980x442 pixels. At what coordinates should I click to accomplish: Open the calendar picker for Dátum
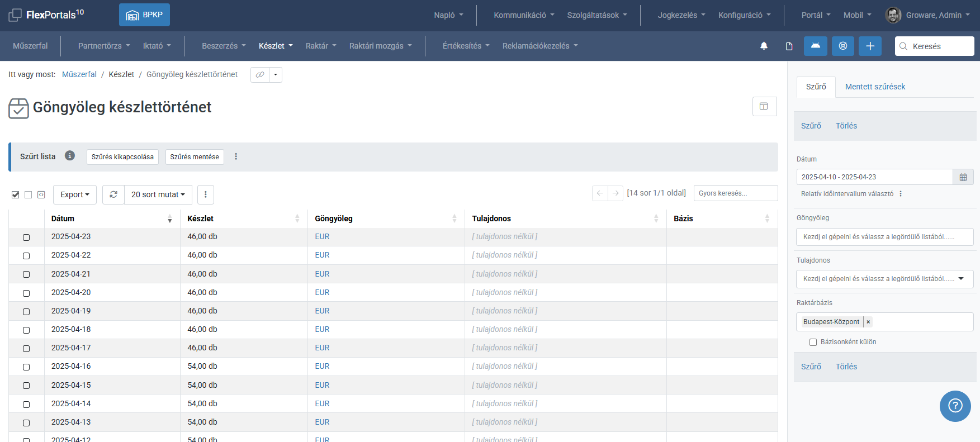click(x=963, y=177)
